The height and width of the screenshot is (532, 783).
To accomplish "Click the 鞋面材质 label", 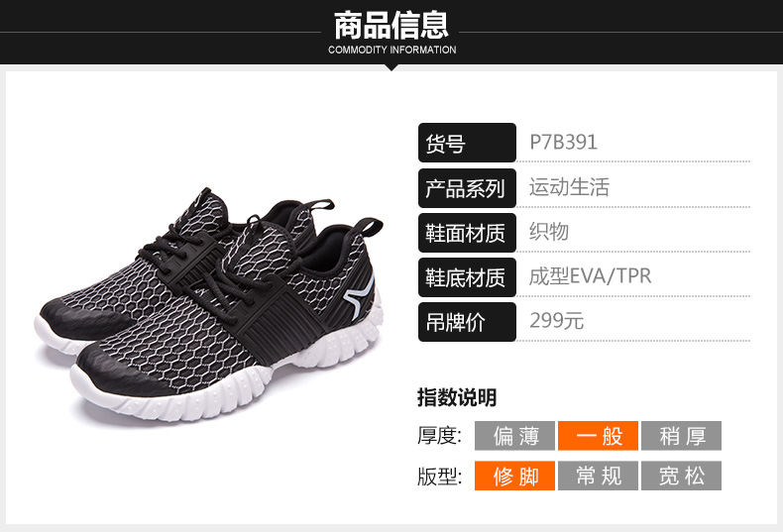I will coord(467,233).
